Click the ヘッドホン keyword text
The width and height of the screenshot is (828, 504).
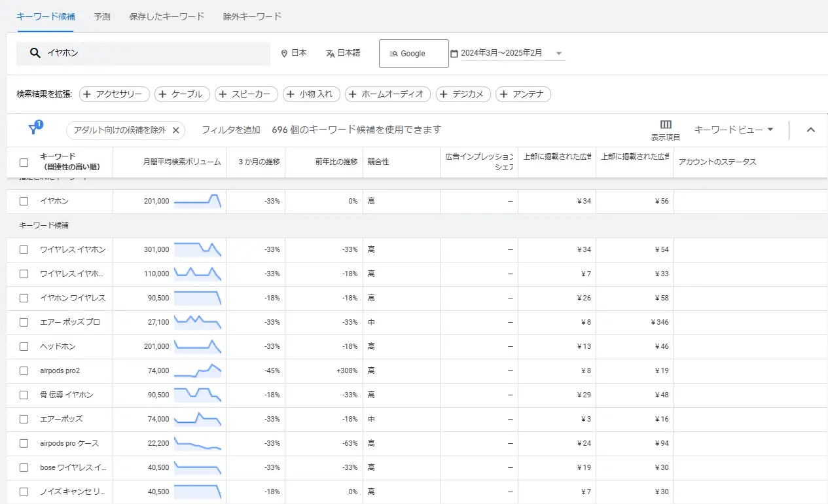coord(58,346)
